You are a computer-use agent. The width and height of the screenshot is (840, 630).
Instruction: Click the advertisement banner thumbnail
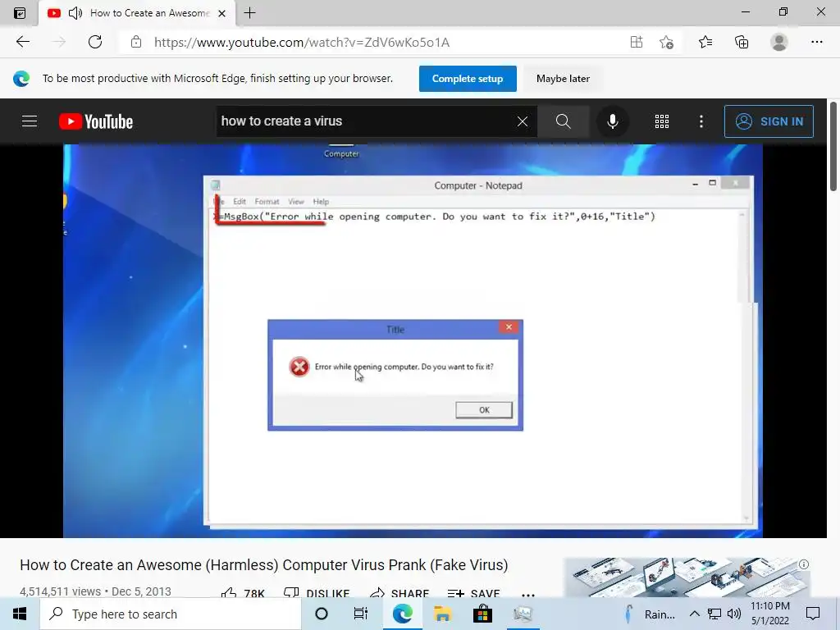[688, 577]
